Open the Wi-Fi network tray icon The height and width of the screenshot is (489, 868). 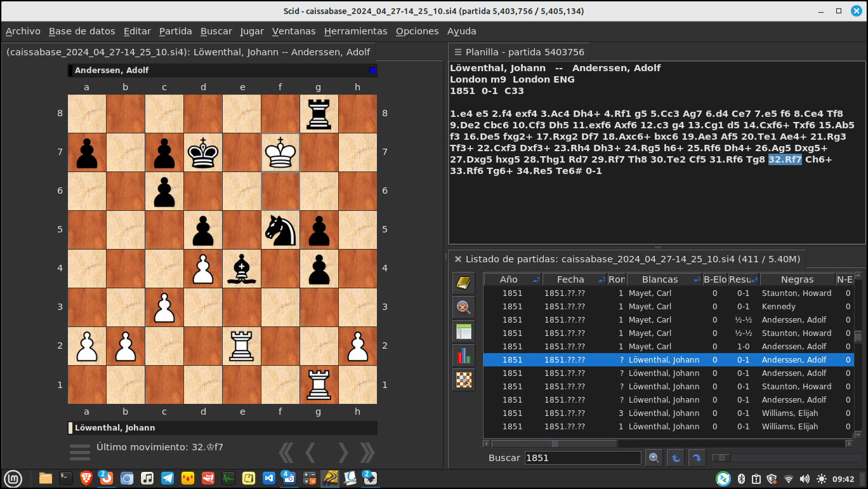click(789, 479)
